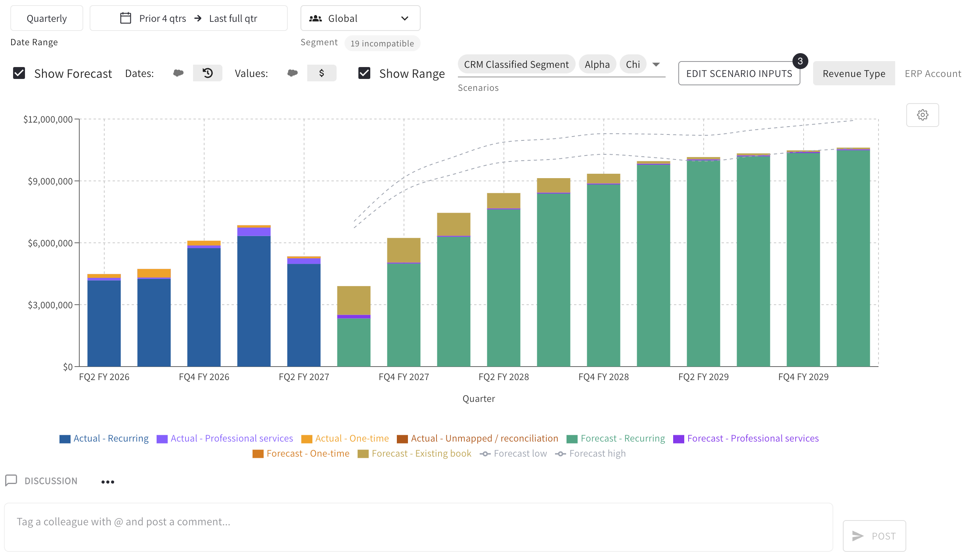980x557 pixels.
Task: Switch to the ERP Account tab
Action: 933,73
